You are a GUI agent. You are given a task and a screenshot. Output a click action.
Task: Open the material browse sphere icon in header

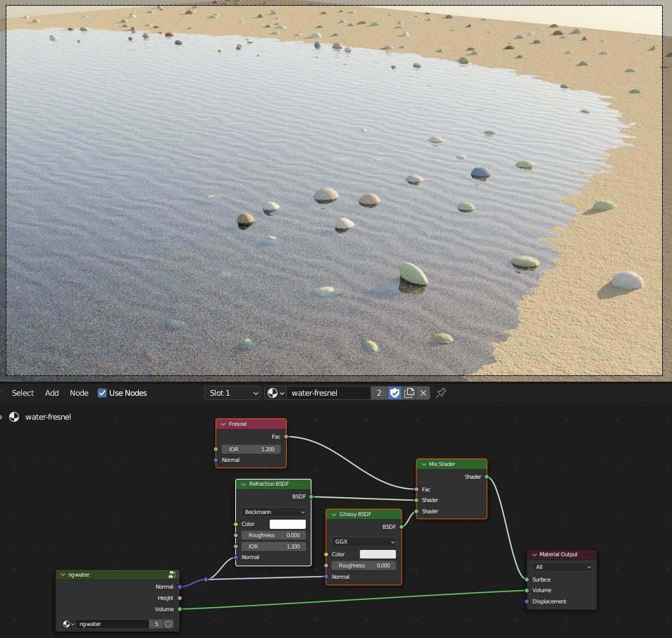coord(275,393)
